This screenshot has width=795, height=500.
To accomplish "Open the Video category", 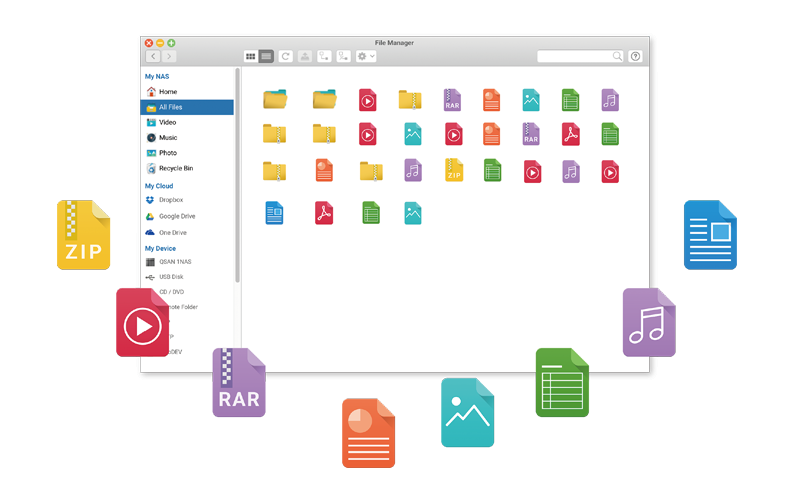I will [x=187, y=122].
